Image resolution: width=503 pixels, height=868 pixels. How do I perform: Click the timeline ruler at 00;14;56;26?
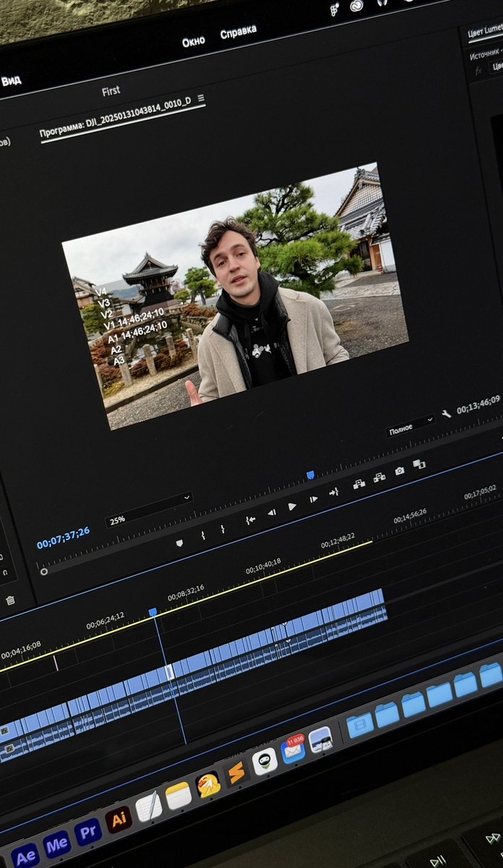pos(410,516)
